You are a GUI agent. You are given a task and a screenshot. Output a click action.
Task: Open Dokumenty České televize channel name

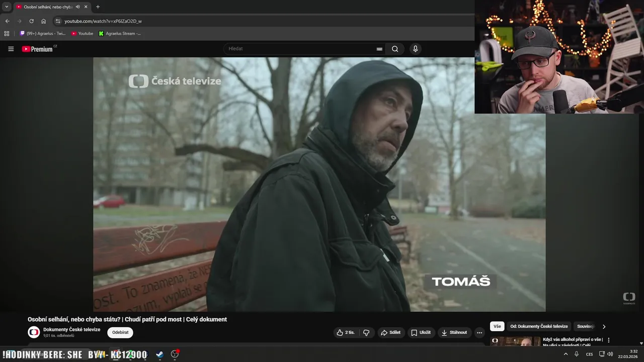pyautogui.click(x=71, y=329)
